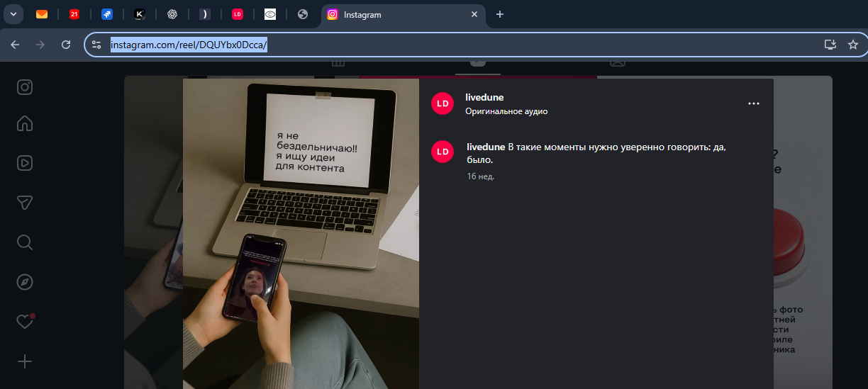Click livedune username in post header
Screen dimensions: 868x389
484,97
